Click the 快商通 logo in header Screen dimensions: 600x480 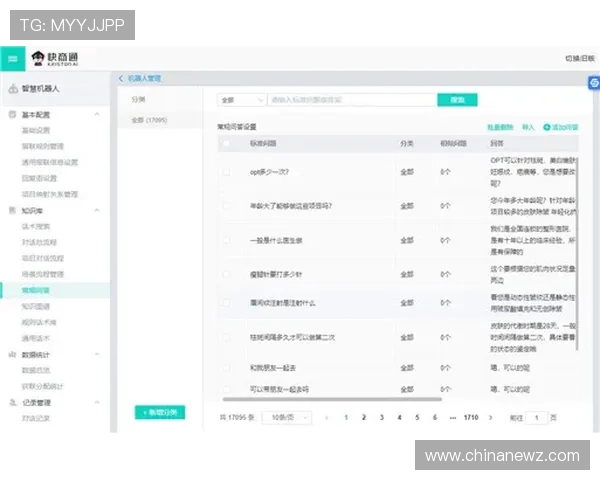click(55, 59)
